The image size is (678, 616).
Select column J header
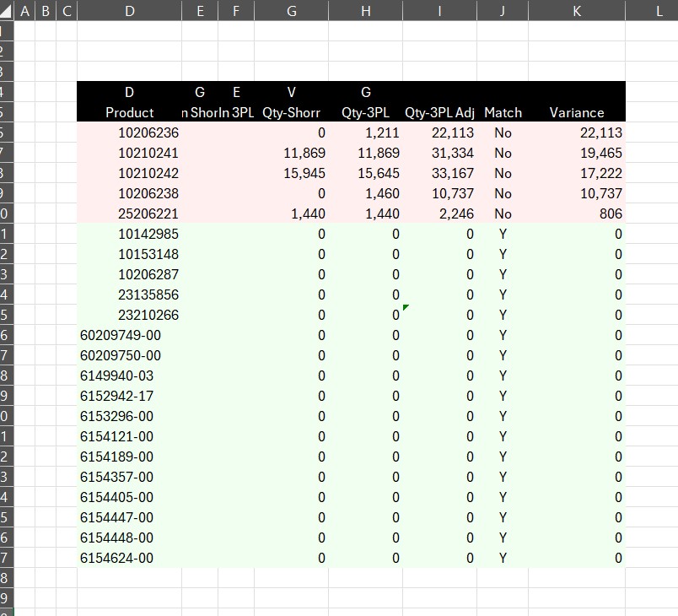pyautogui.click(x=502, y=10)
